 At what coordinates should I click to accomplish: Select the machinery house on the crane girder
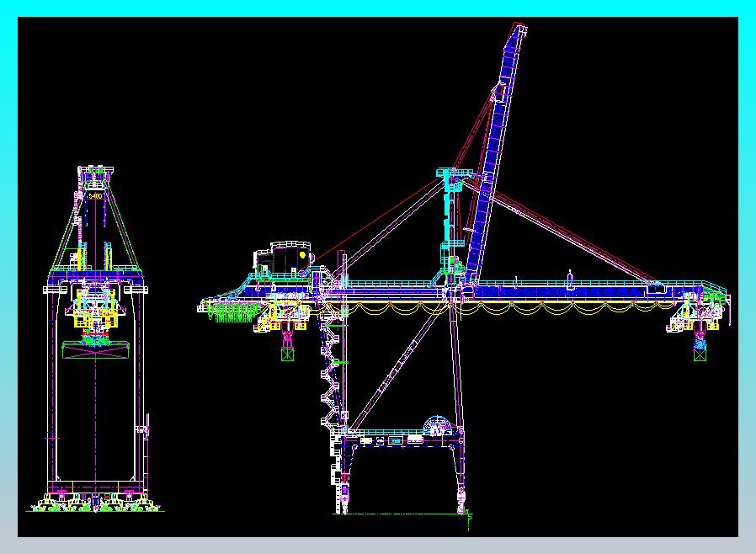(284, 258)
